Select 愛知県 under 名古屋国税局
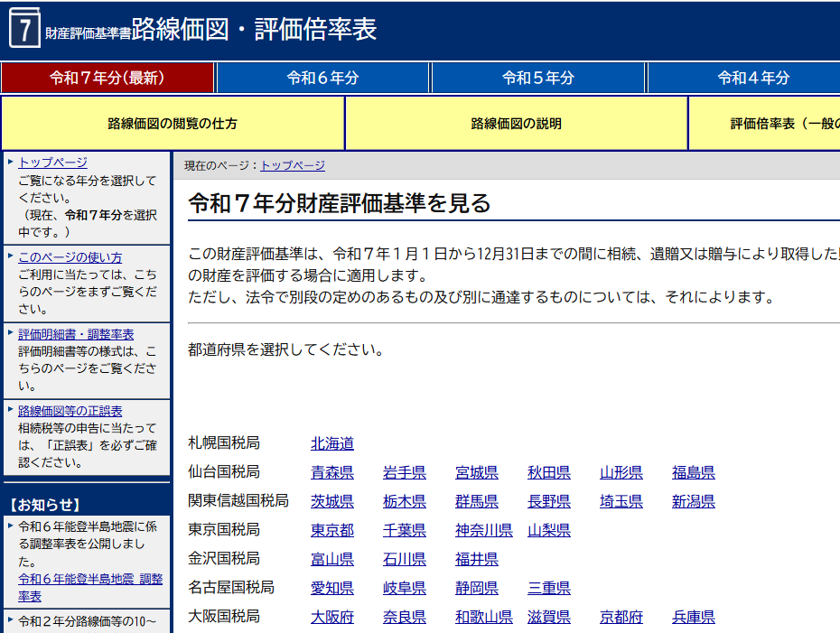The image size is (840, 633). coord(331,588)
